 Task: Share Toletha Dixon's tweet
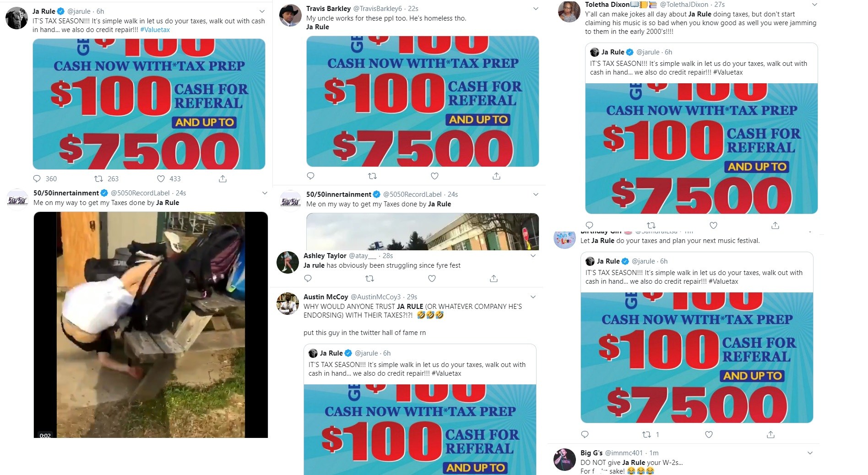(775, 225)
